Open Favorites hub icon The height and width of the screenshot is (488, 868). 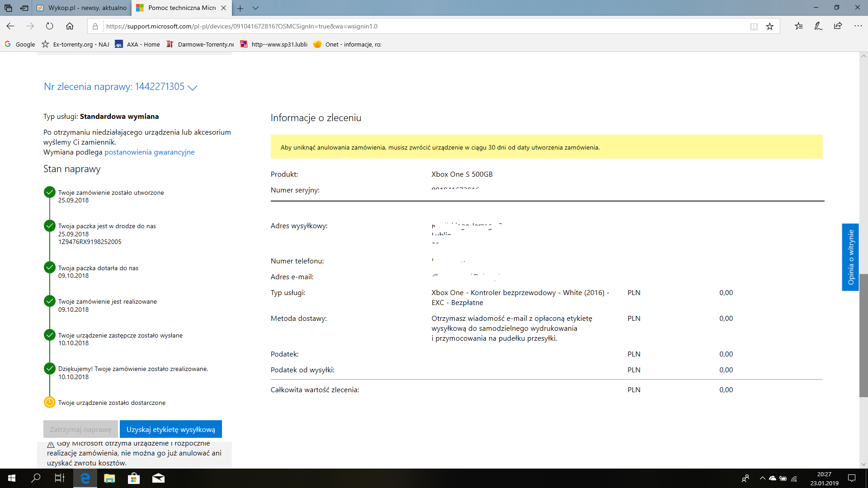(799, 26)
